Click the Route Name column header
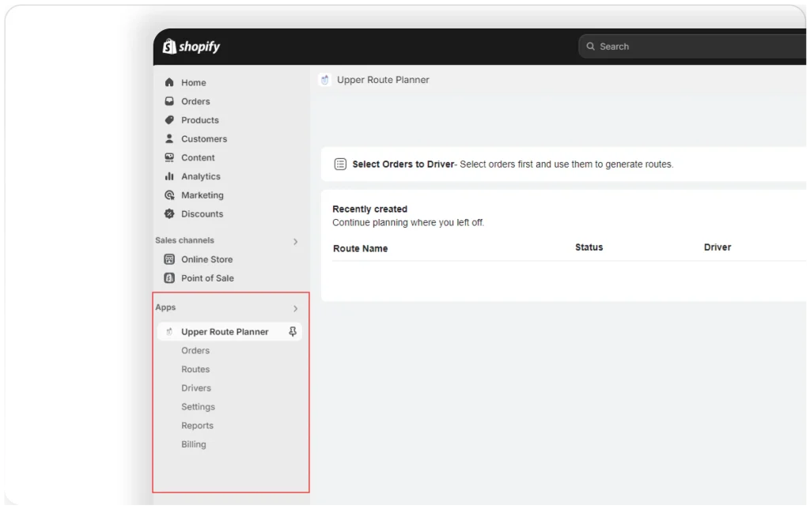 [360, 249]
